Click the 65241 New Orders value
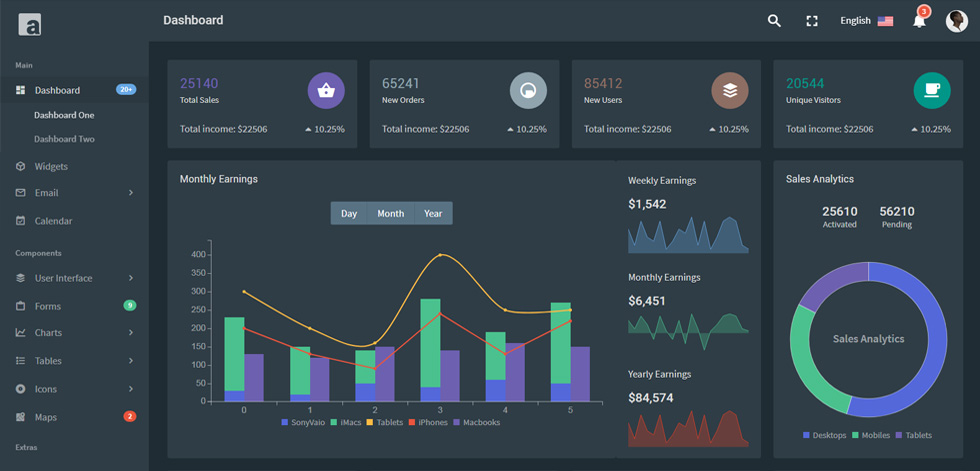This screenshot has width=980, height=471. 401,84
